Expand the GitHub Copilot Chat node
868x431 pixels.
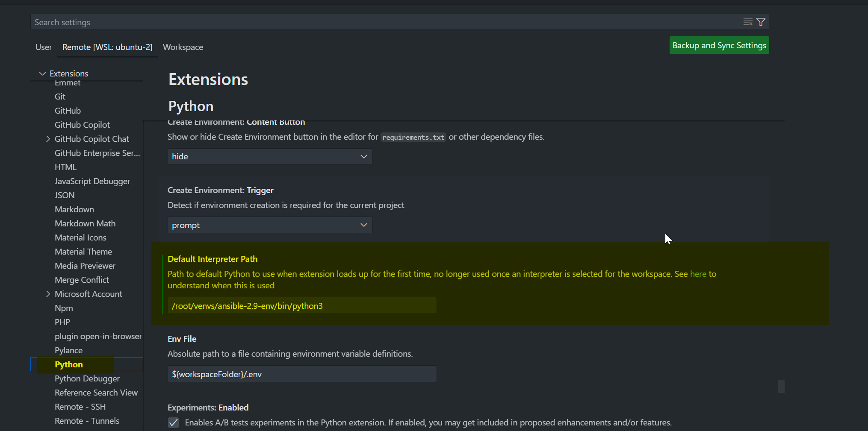[x=48, y=139]
